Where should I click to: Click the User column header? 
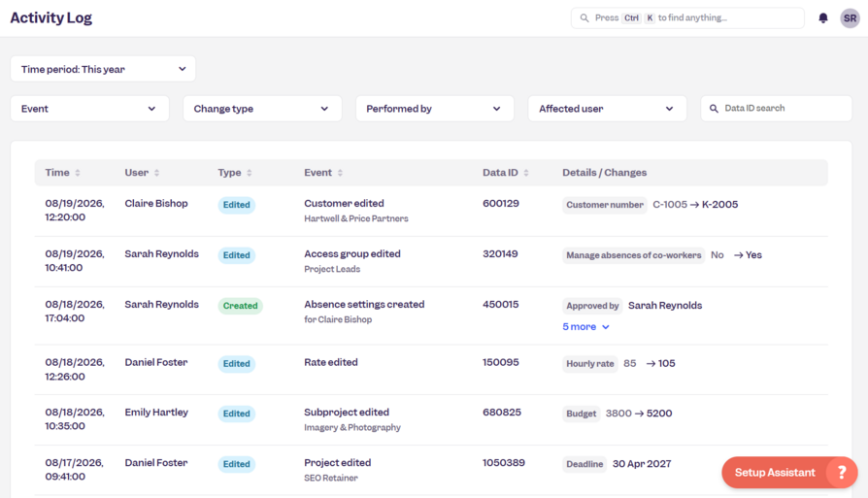136,173
